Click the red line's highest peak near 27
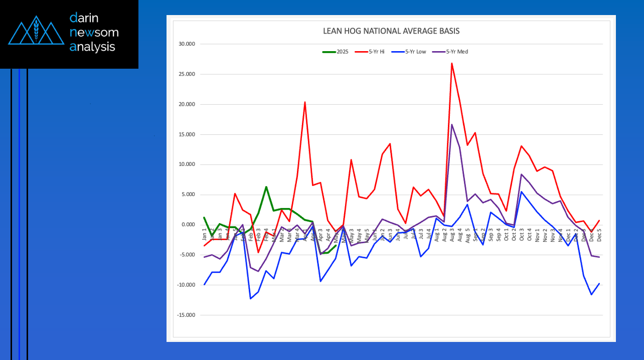644x360 pixels. (452, 63)
